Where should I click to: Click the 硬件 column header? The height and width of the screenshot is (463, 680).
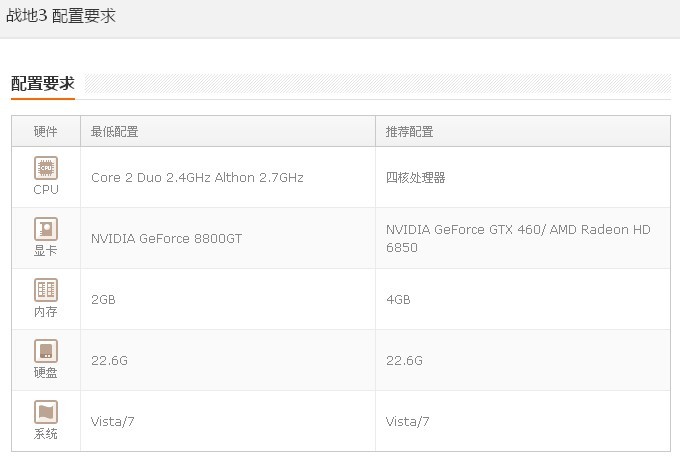(46, 131)
